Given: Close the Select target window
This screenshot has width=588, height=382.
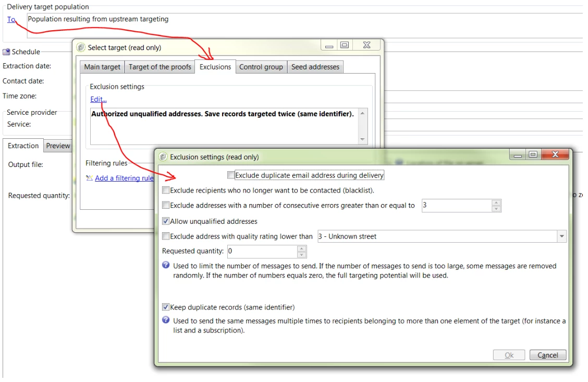Looking at the screenshot, I should coord(367,45).
